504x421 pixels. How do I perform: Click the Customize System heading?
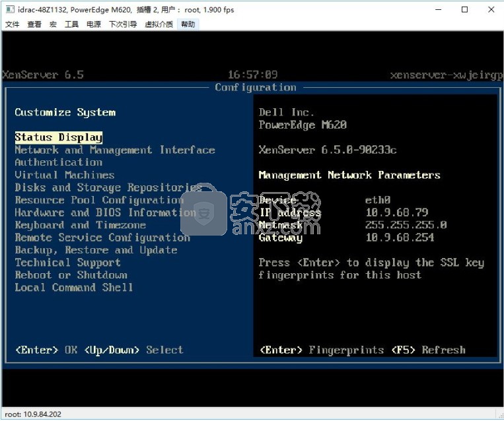click(65, 112)
